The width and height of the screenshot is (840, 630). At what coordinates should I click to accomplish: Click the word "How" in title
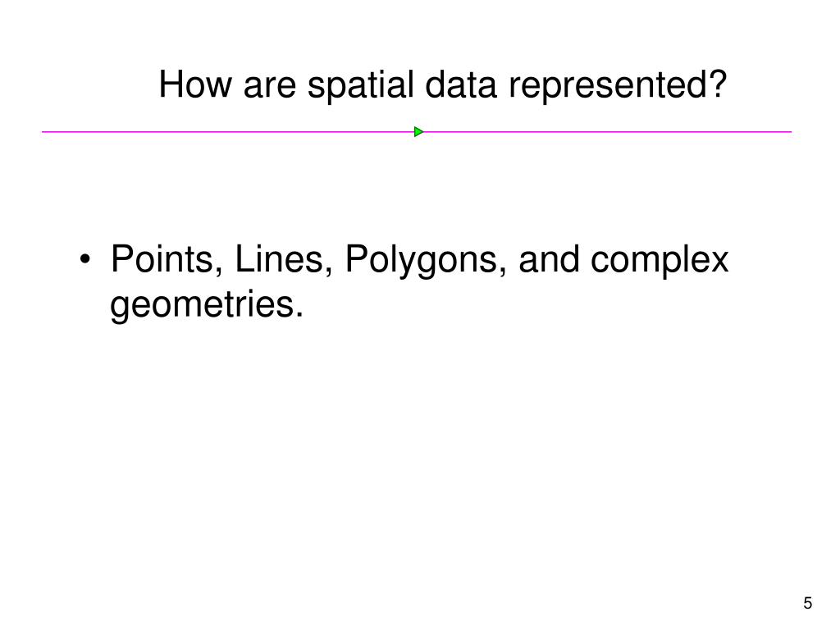coord(195,84)
